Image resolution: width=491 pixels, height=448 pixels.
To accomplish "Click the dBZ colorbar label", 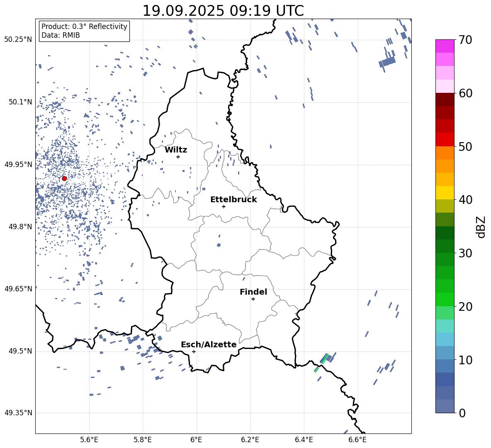I will pos(481,227).
